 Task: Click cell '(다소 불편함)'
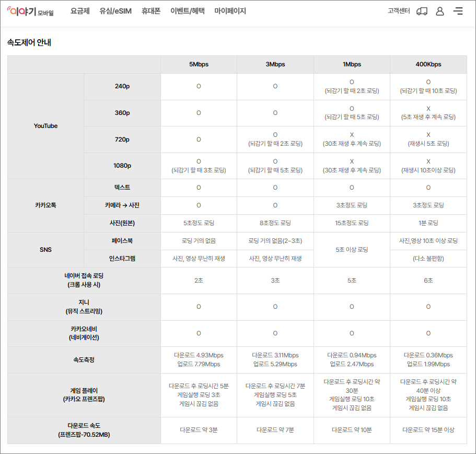coord(428,259)
